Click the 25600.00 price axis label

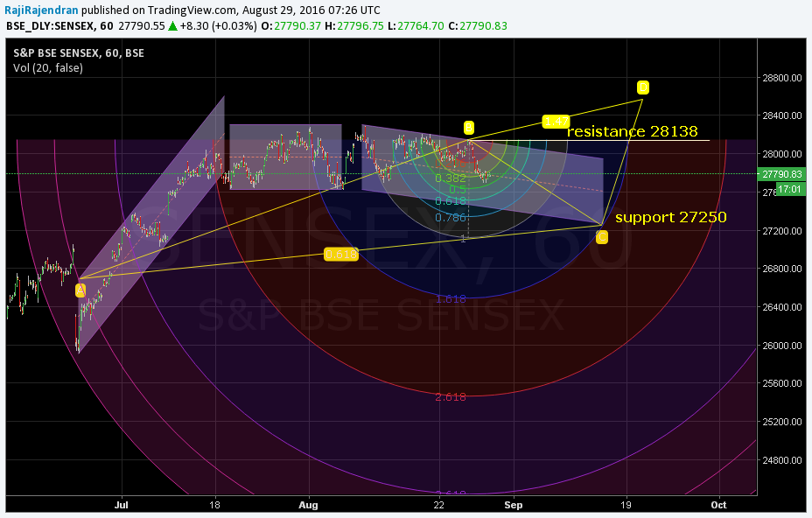click(782, 383)
